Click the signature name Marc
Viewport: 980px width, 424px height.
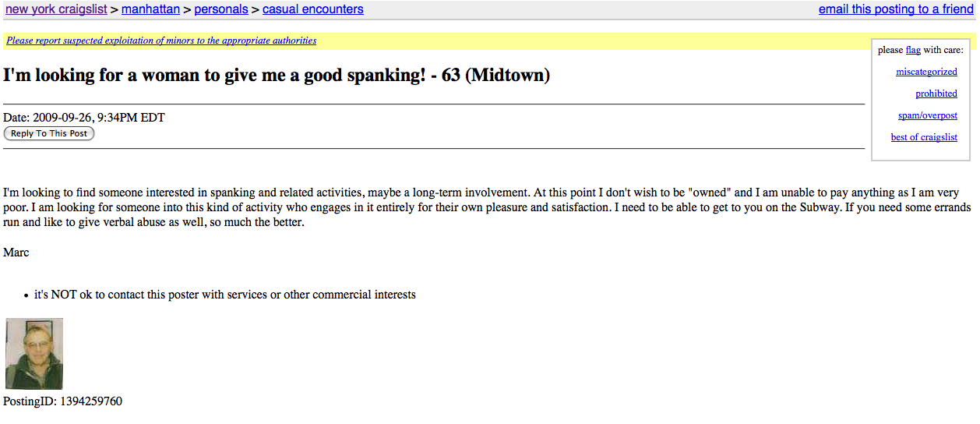pos(16,253)
